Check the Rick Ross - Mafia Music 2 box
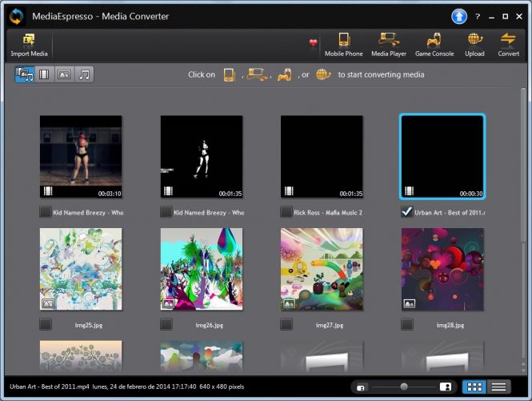 pos(286,212)
